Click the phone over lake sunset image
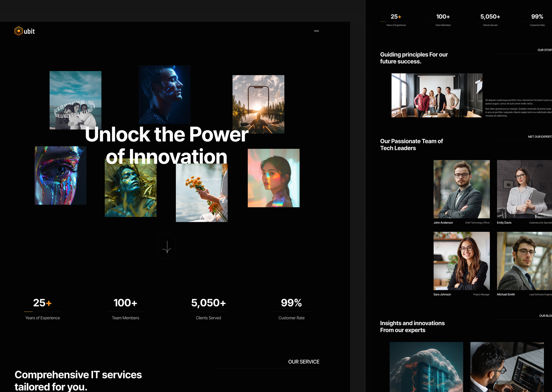Image resolution: width=552 pixels, height=392 pixels. tap(258, 103)
